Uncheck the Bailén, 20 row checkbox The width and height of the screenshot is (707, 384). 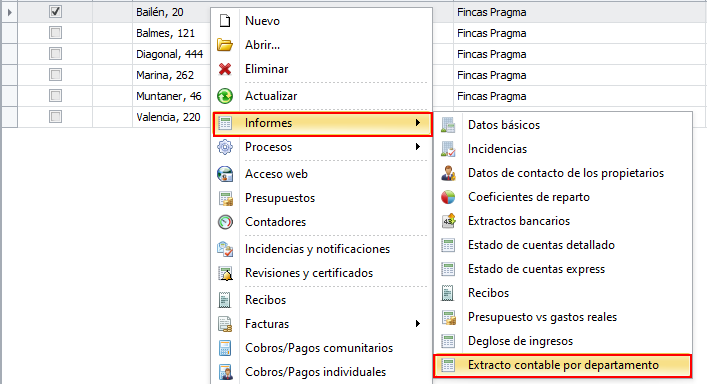(55, 12)
